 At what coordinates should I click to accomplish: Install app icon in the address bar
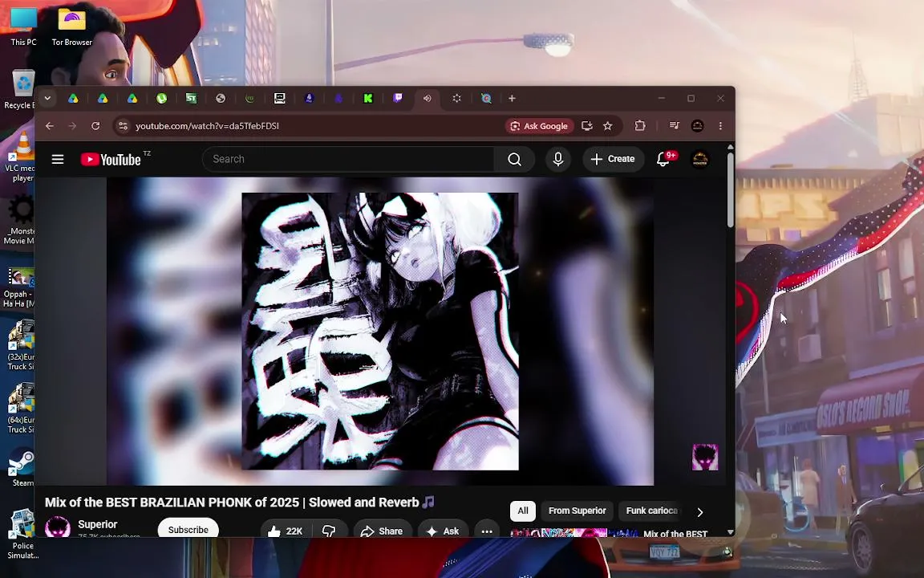coord(586,125)
